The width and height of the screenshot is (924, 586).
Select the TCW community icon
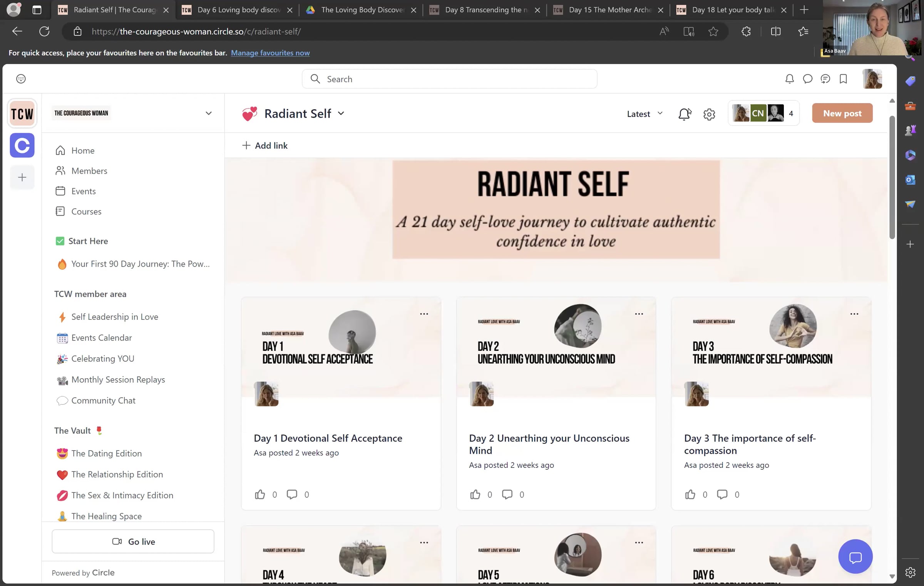click(22, 114)
